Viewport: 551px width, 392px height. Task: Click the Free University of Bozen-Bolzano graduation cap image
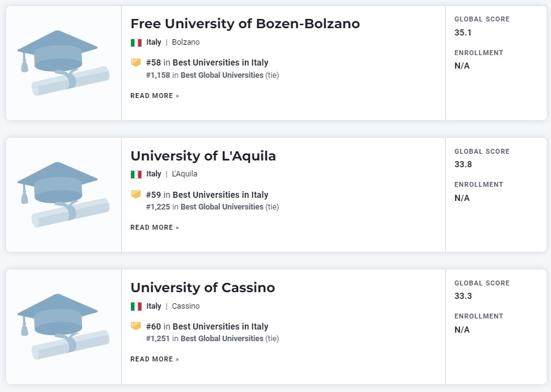coord(63,63)
